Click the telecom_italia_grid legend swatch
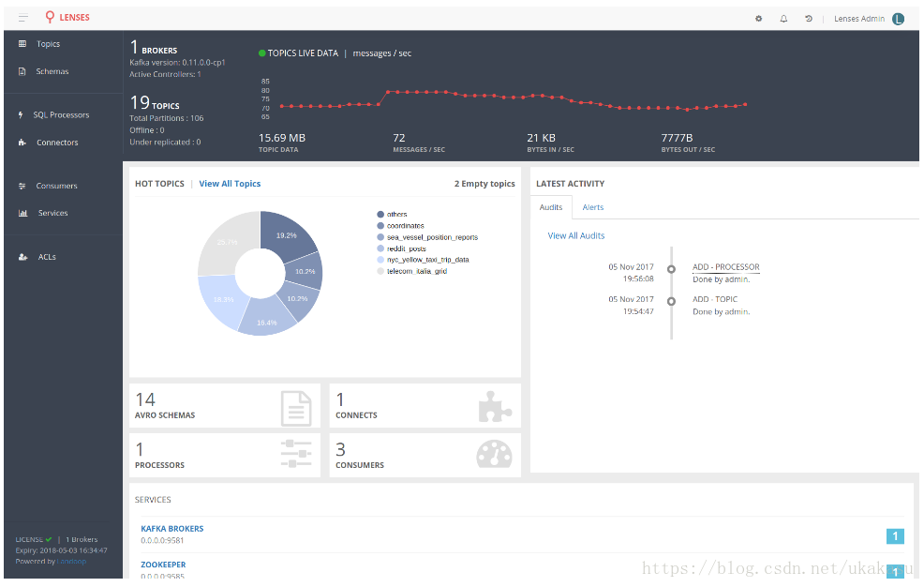 (380, 271)
